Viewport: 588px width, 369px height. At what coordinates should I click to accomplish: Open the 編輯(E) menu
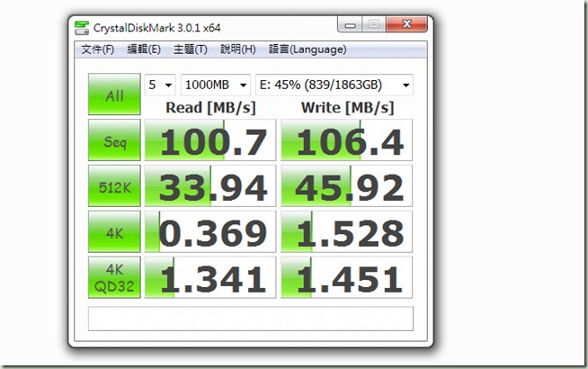point(144,49)
